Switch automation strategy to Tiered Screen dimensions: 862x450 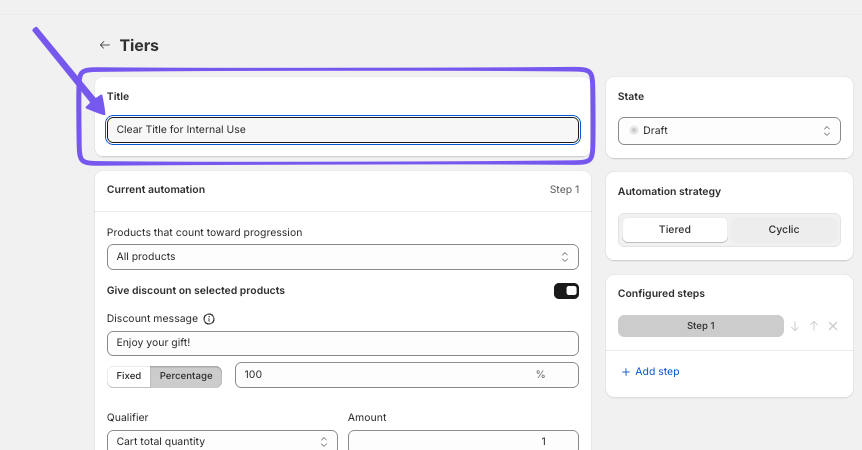[675, 230]
